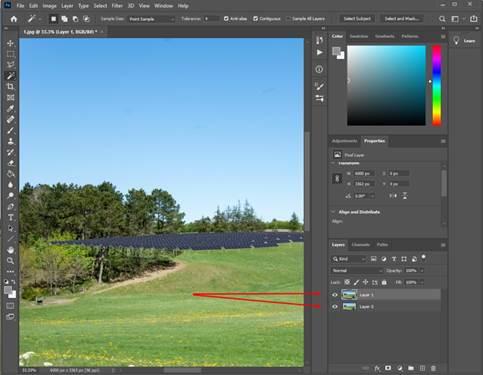Toggle the Anti-alias checkbox
The width and height of the screenshot is (483, 375).
(226, 19)
